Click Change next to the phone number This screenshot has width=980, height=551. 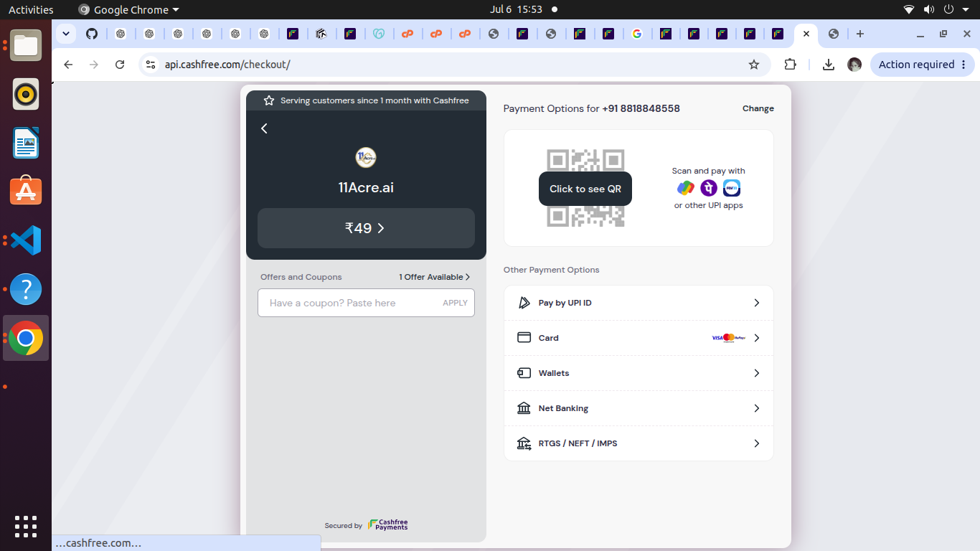(758, 109)
